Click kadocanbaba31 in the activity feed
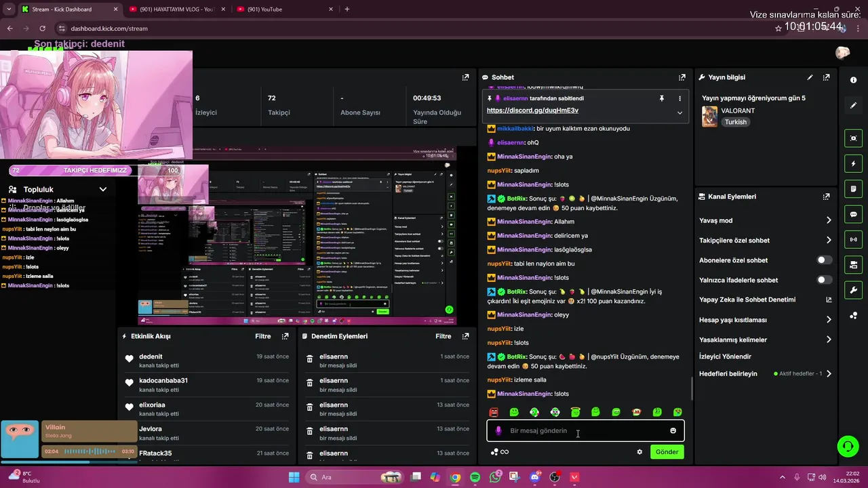The width and height of the screenshot is (868, 488). click(x=163, y=380)
